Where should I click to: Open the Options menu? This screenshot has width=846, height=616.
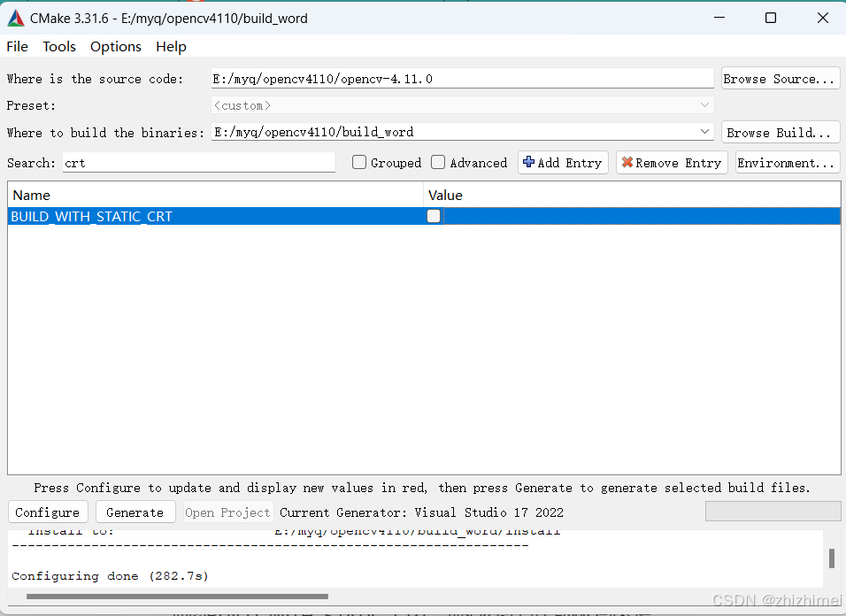115,47
